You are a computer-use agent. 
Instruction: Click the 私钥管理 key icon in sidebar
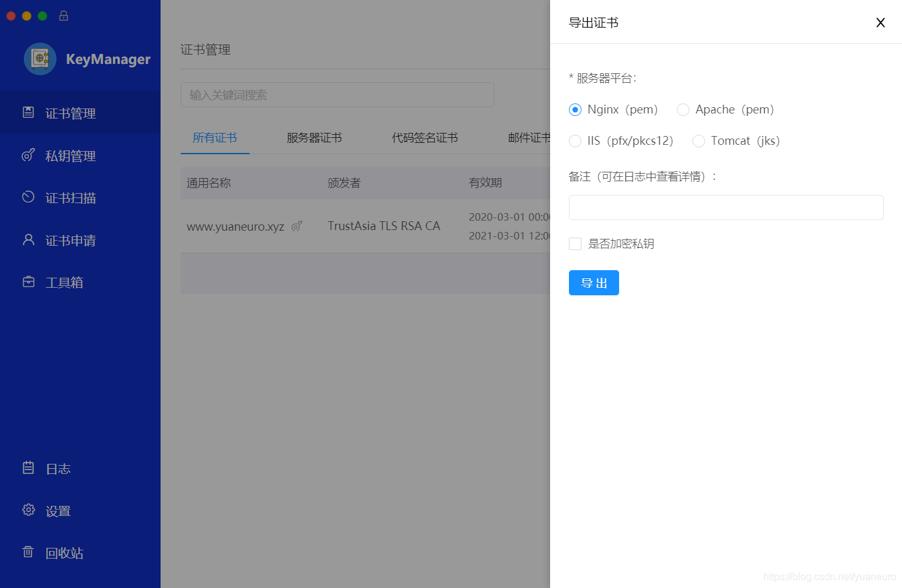(x=28, y=155)
